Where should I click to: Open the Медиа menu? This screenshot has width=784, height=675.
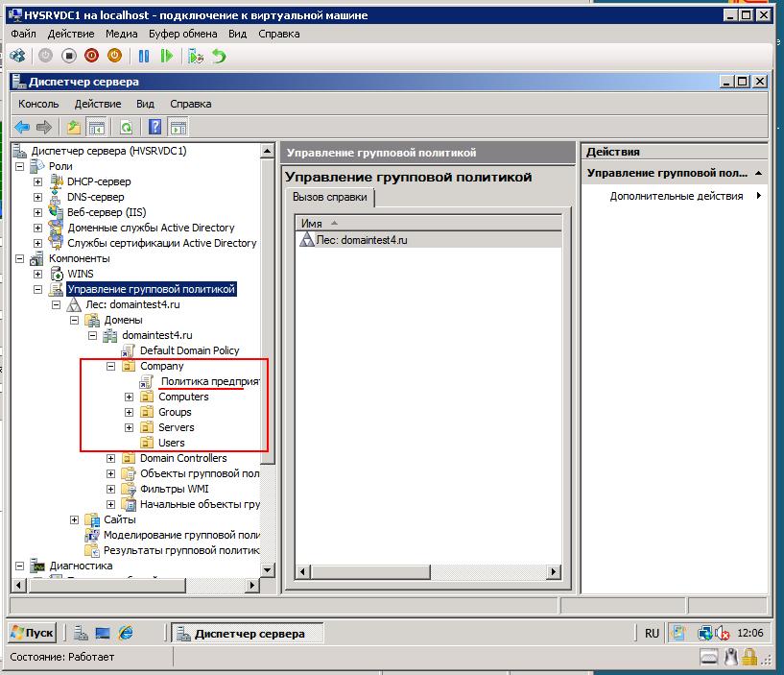pyautogui.click(x=122, y=34)
